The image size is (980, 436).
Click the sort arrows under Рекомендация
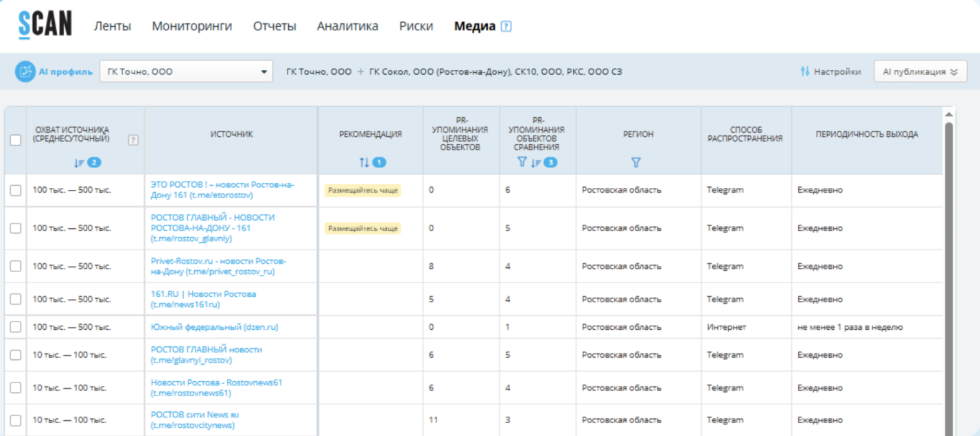pyautogui.click(x=364, y=162)
